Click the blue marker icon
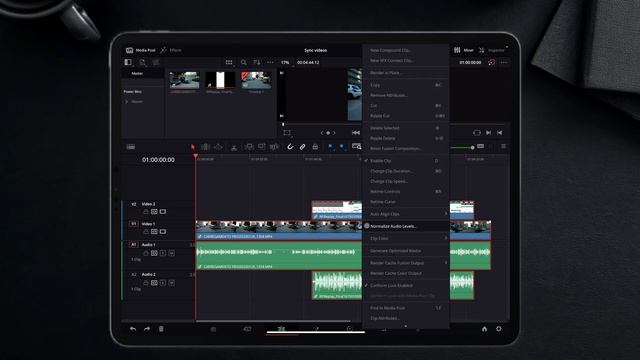 pos(342,147)
